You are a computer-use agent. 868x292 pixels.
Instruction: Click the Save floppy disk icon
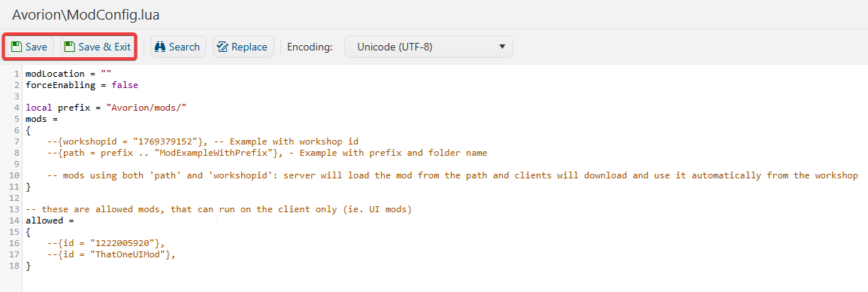click(16, 47)
